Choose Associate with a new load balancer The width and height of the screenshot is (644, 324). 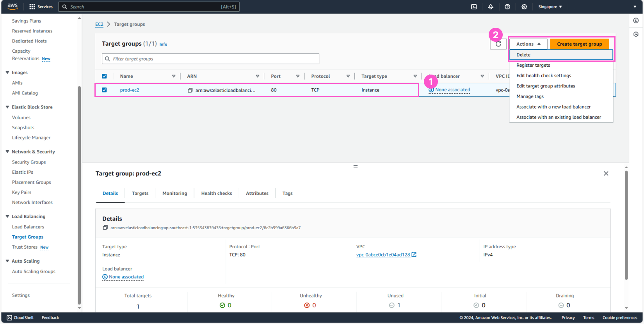pos(561,107)
